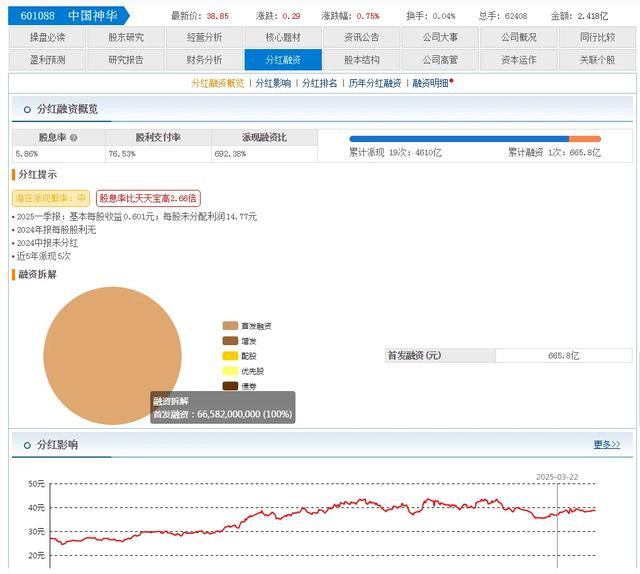Click the help icon beside 股息率
The height and width of the screenshot is (574, 640).
pos(73,138)
